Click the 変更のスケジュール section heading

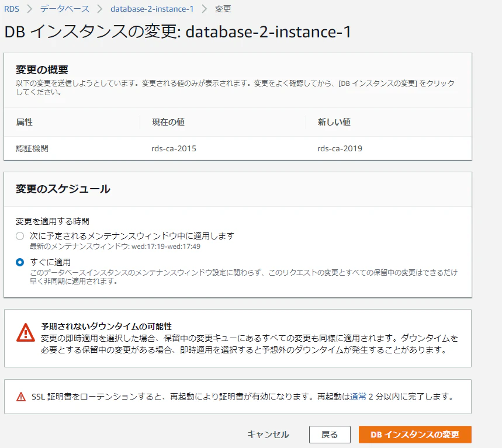(x=63, y=189)
